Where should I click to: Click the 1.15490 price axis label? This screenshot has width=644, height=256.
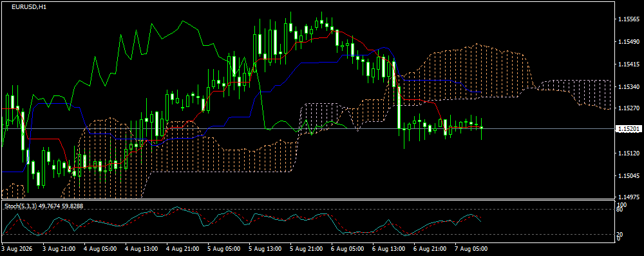pos(630,42)
